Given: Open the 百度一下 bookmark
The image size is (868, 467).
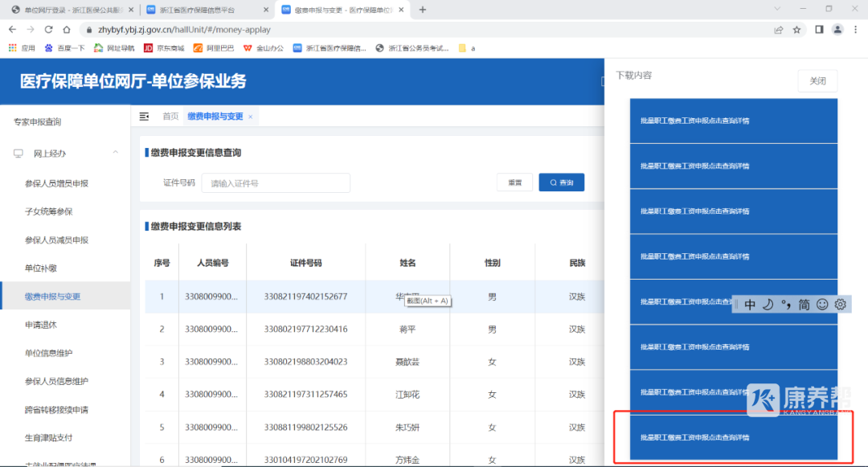Looking at the screenshot, I should coord(65,48).
